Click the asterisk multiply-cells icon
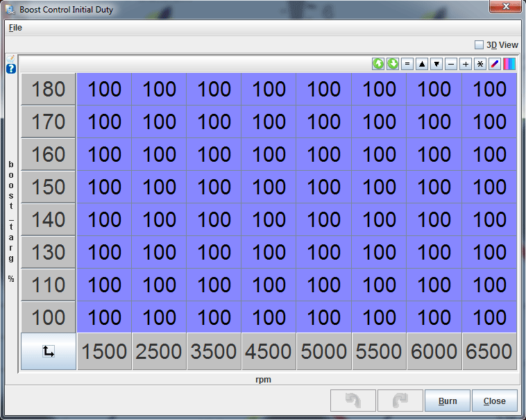Image resolution: width=526 pixels, height=420 pixels. click(480, 64)
